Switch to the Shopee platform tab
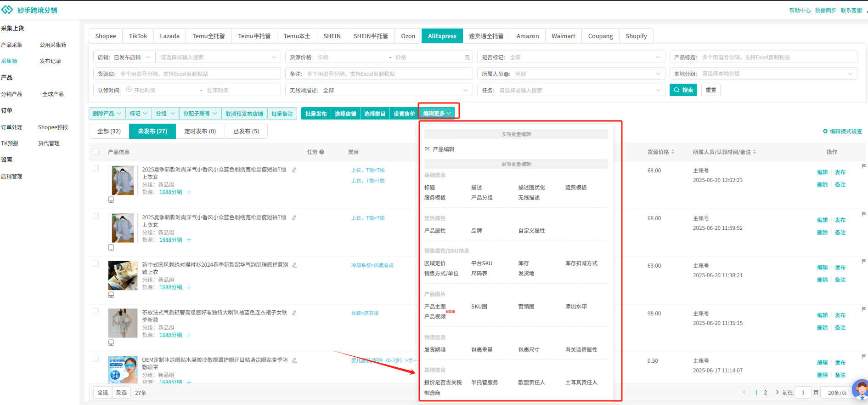The width and height of the screenshot is (868, 405). point(106,36)
